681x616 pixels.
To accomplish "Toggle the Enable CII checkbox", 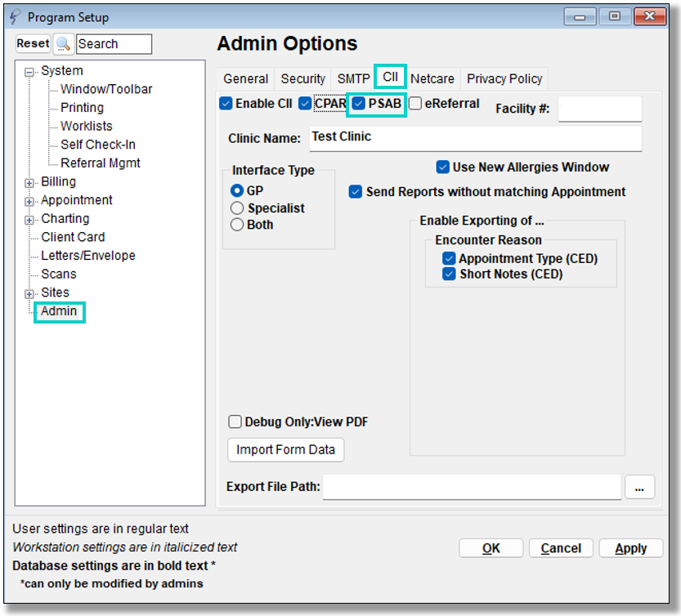I will [226, 104].
